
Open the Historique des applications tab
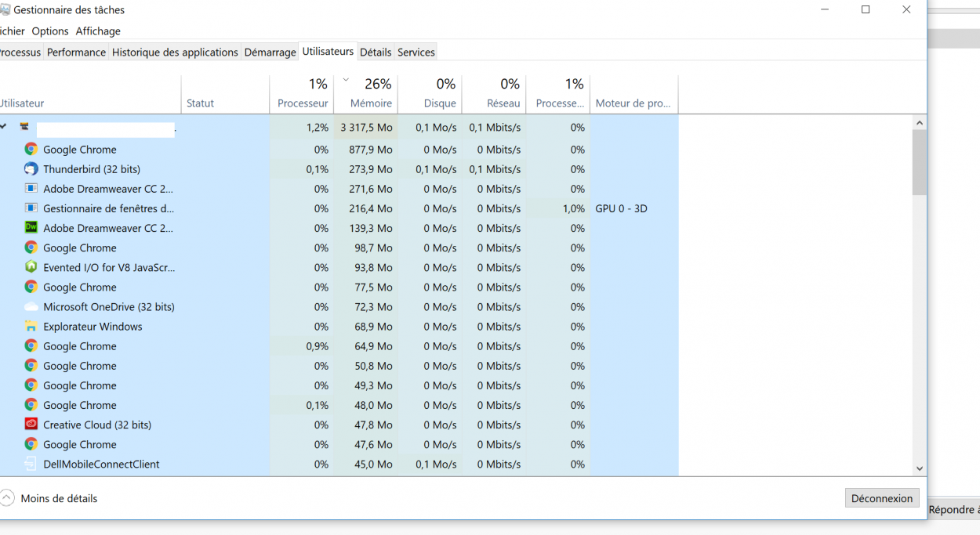pos(175,52)
